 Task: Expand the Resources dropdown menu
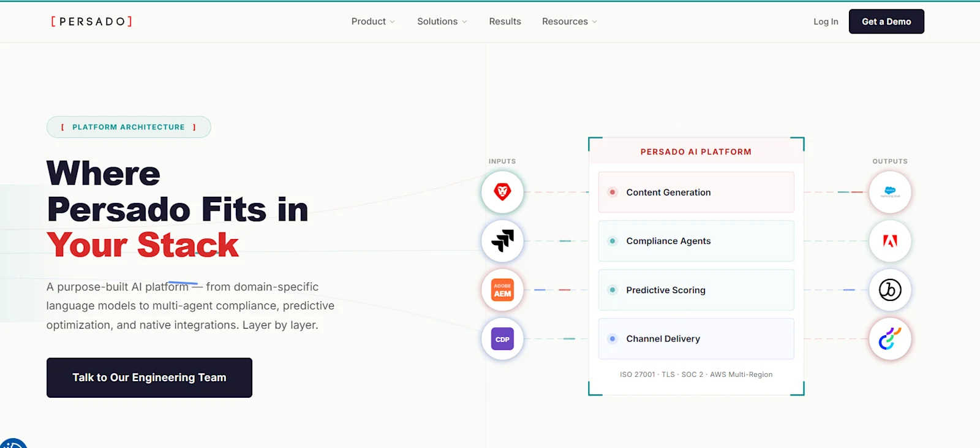[570, 21]
